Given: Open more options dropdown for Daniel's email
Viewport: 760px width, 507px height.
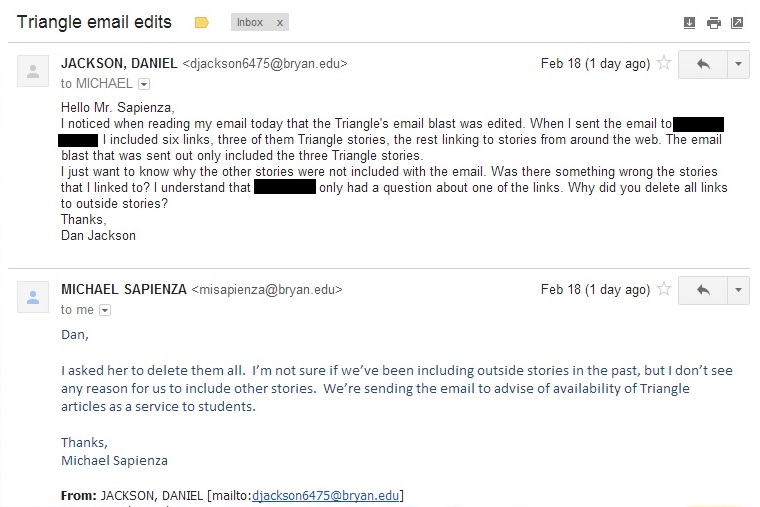Looking at the screenshot, I should pos(738,64).
